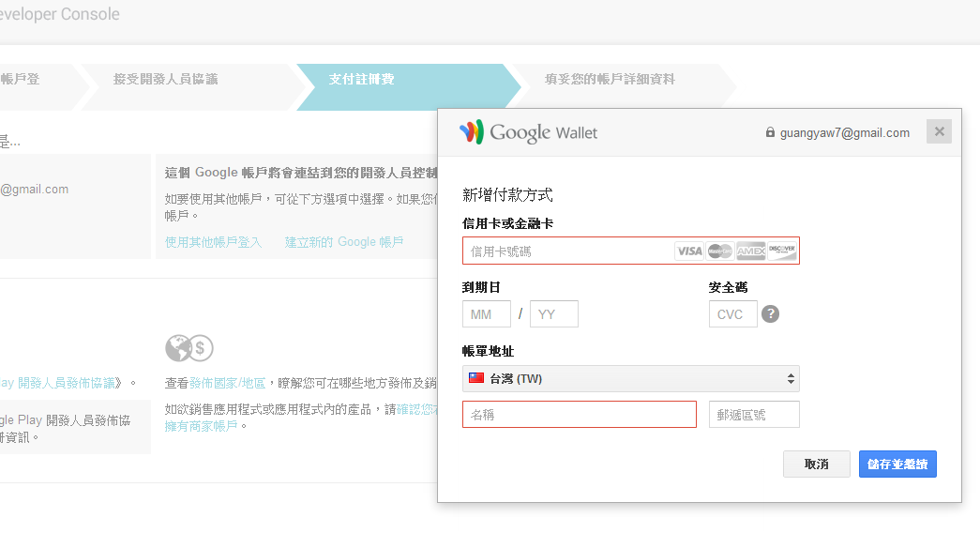The image size is (980, 533).
Task: Click the guangyaw7@gmail.com account text
Action: (845, 132)
